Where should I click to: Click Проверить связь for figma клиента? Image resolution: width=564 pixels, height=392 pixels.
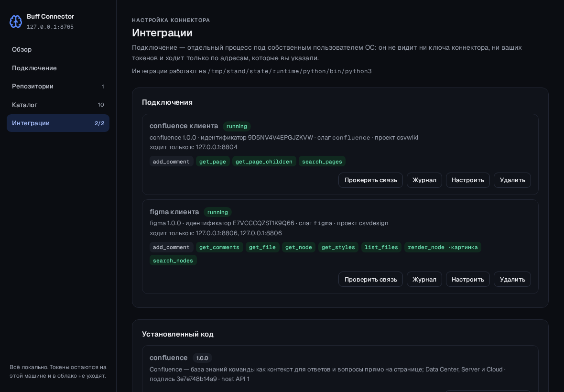tap(370, 280)
